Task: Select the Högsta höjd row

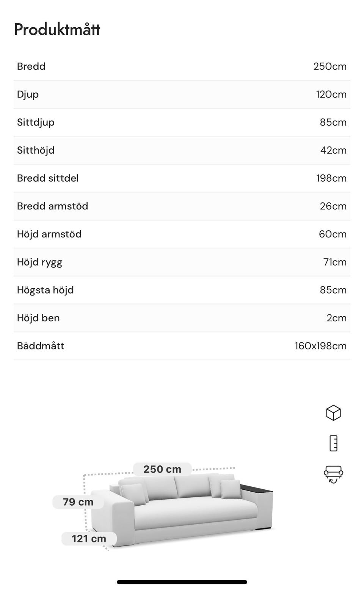Action: [x=182, y=290]
